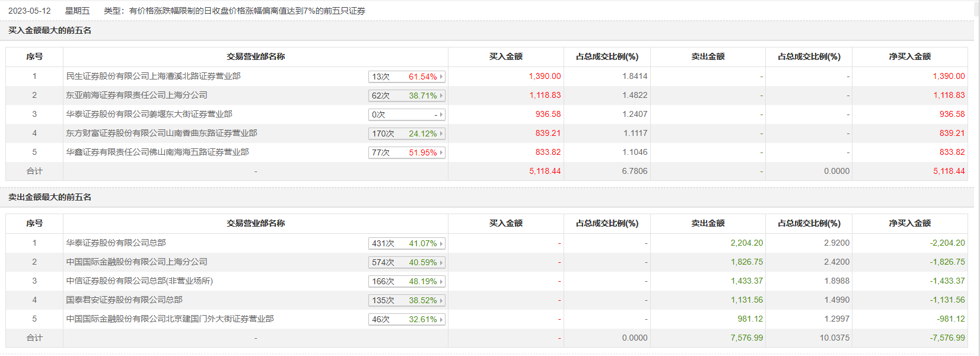The height and width of the screenshot is (356, 980).
Task: Click 中国国际金融上海分公司 link
Action: point(136,262)
